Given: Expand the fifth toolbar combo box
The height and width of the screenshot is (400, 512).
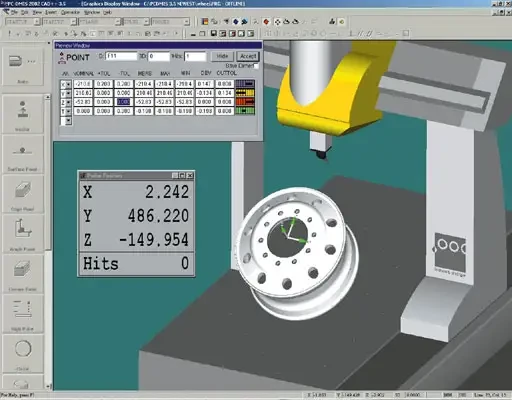Looking at the screenshot, I should pyautogui.click(x=187, y=22).
